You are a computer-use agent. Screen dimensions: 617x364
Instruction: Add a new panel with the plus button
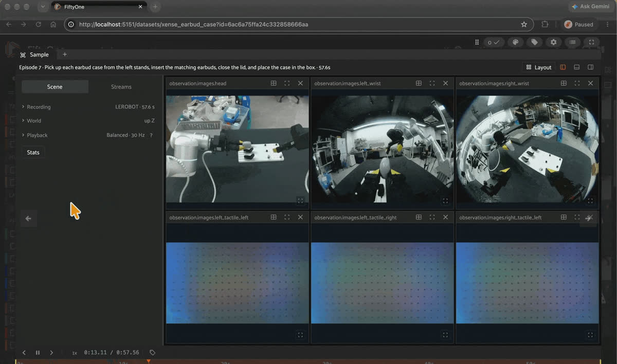64,54
